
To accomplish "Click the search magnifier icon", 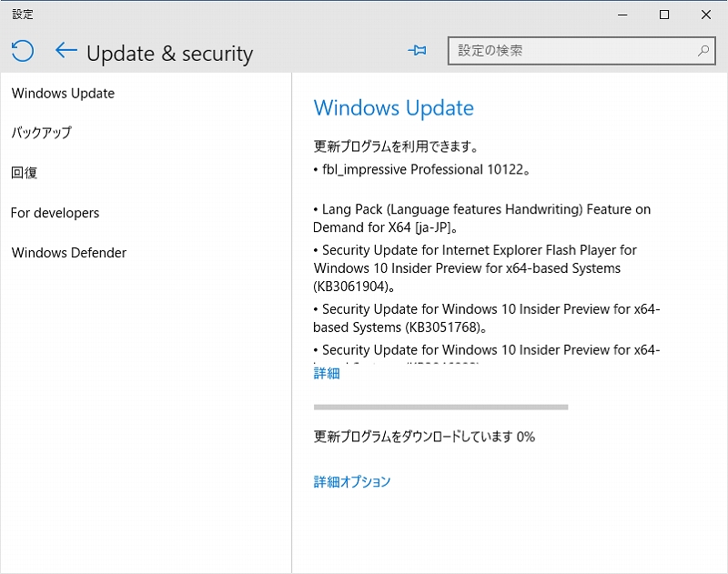I will coord(703,51).
